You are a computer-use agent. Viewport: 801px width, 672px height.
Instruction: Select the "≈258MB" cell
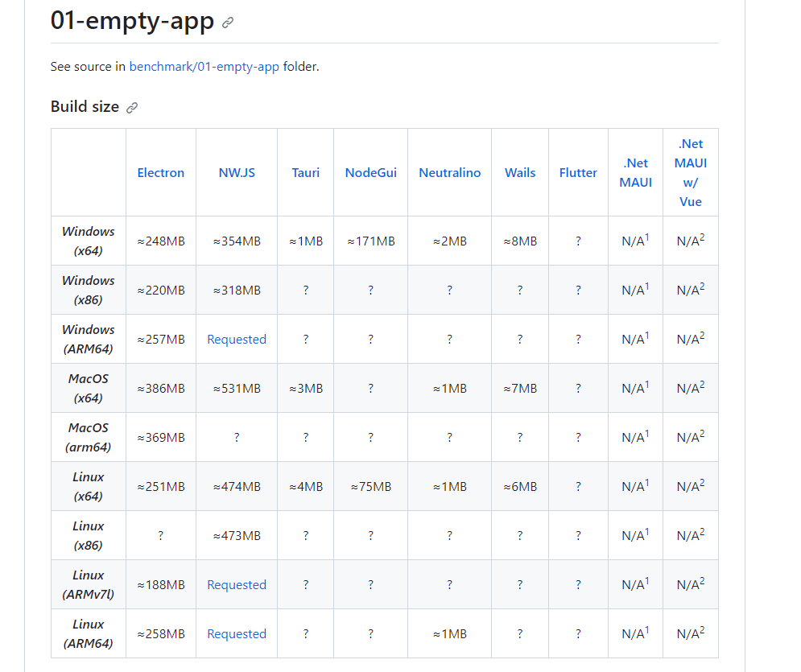click(161, 633)
